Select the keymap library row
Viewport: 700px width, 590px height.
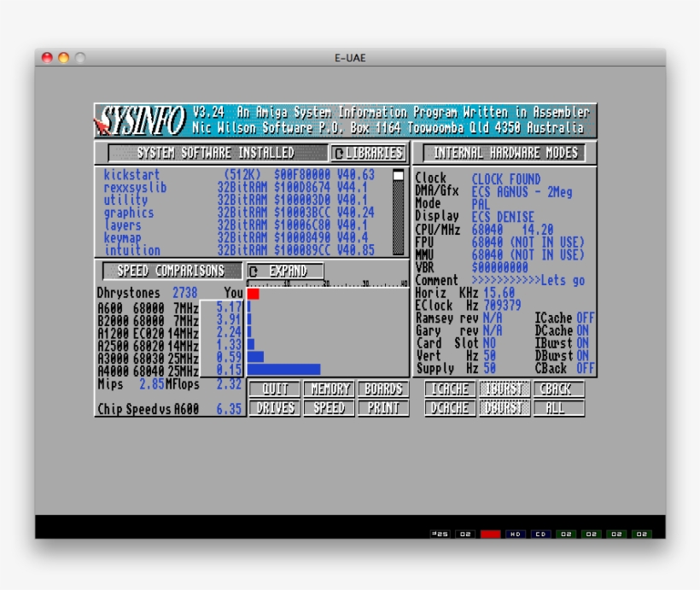click(x=239, y=237)
